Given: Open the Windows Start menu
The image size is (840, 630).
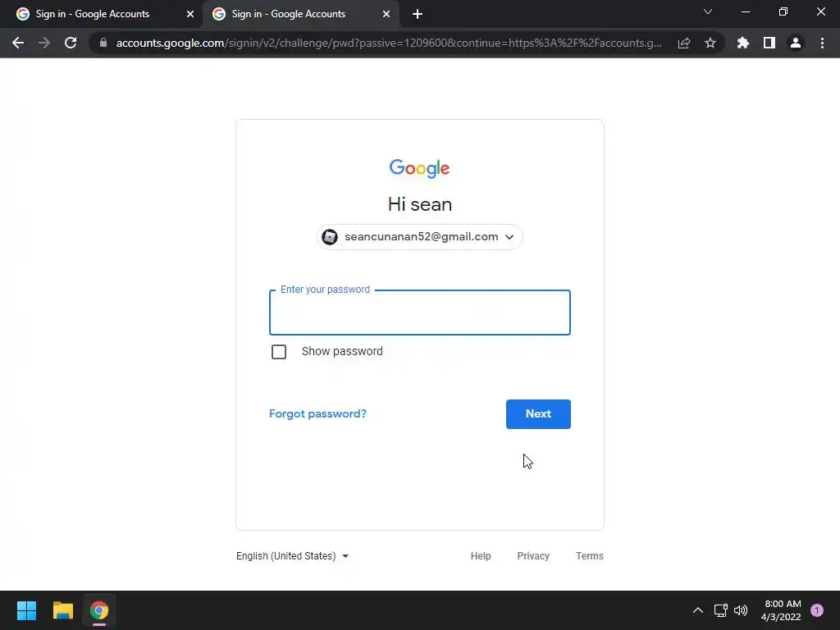Looking at the screenshot, I should pos(26,610).
